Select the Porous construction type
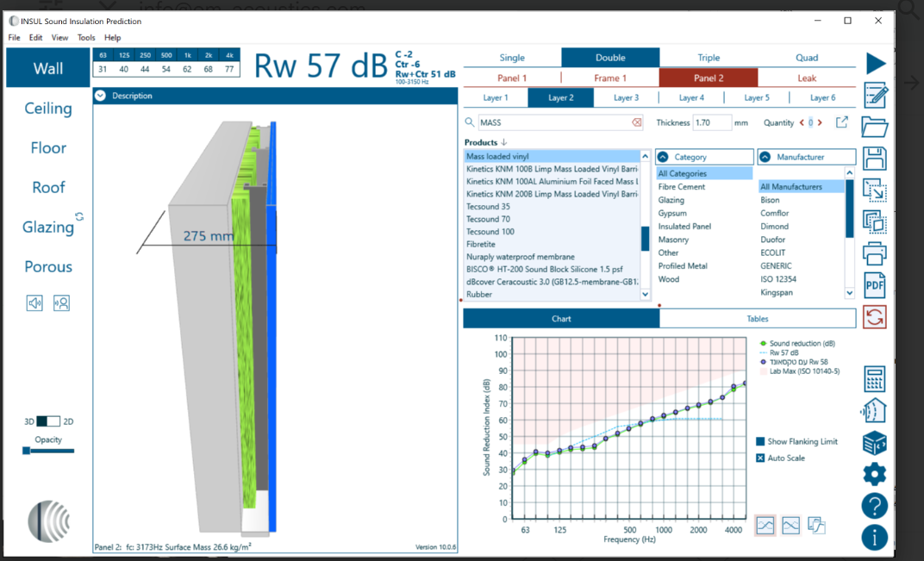924x561 pixels. (x=48, y=266)
